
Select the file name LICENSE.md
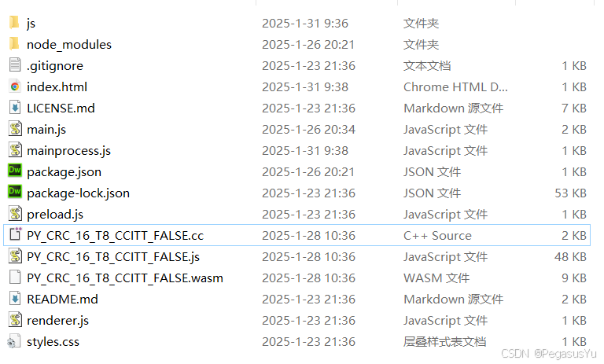tap(61, 108)
